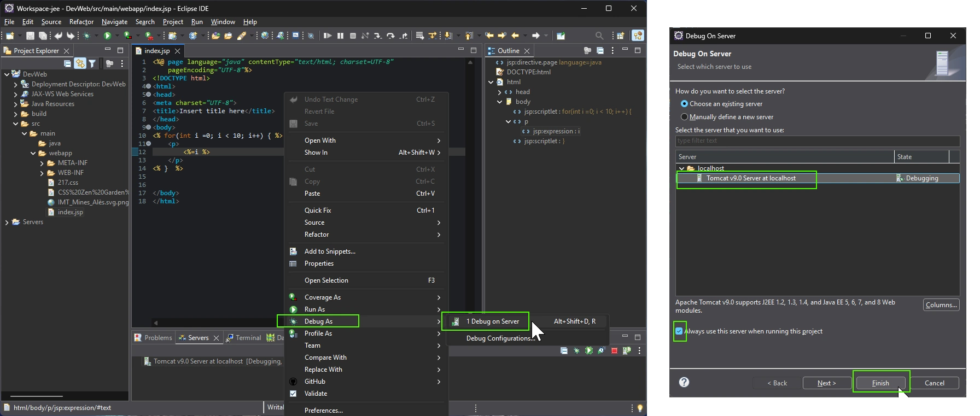
Task: Click the New file wizard toolbar icon
Action: 10,36
